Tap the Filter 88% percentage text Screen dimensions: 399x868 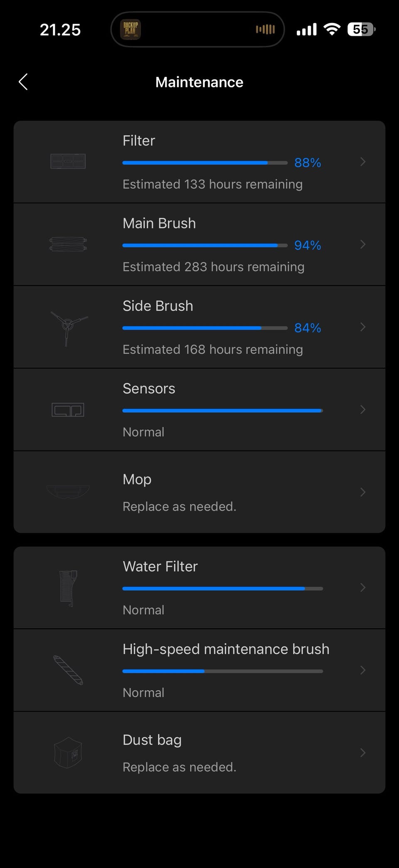tap(308, 163)
